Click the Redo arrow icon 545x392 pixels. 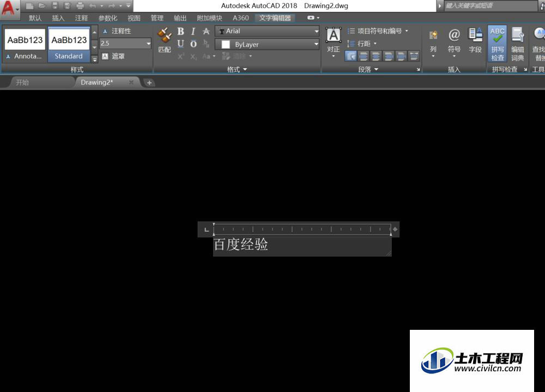(x=112, y=5)
